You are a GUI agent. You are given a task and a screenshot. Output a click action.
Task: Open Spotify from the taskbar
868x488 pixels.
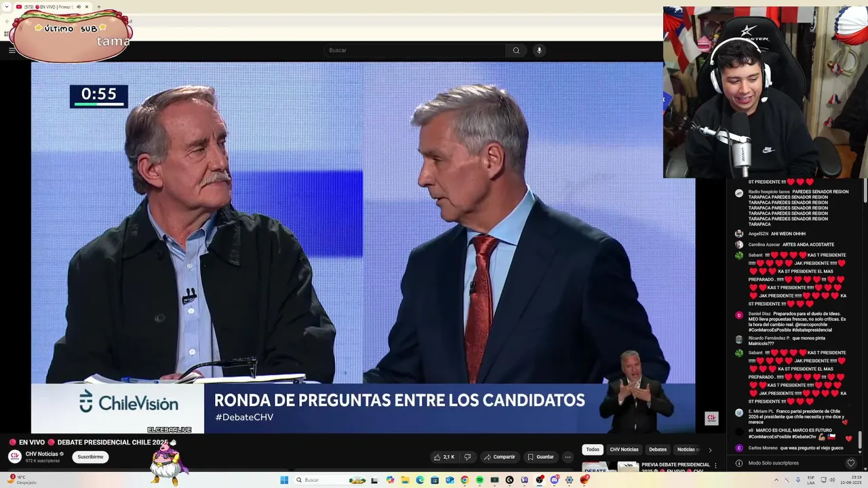(x=479, y=480)
